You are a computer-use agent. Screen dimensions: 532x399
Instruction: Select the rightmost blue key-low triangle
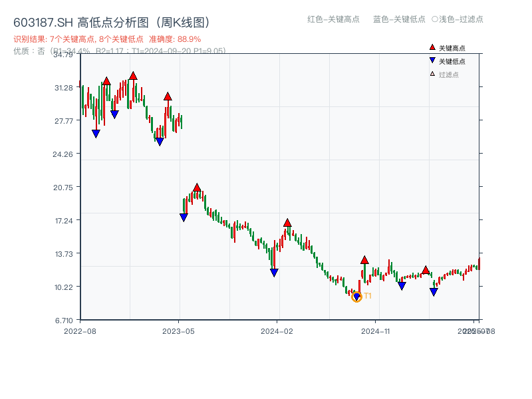point(434,292)
